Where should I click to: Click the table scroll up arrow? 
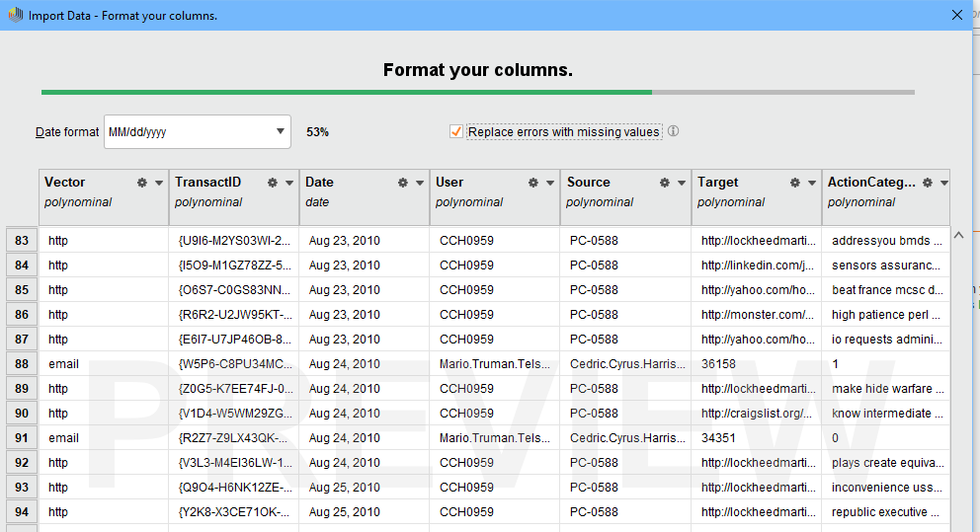958,236
